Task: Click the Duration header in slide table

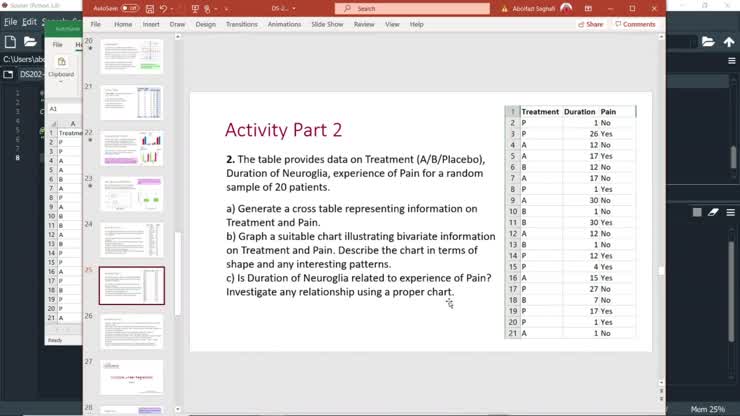Action: point(580,112)
